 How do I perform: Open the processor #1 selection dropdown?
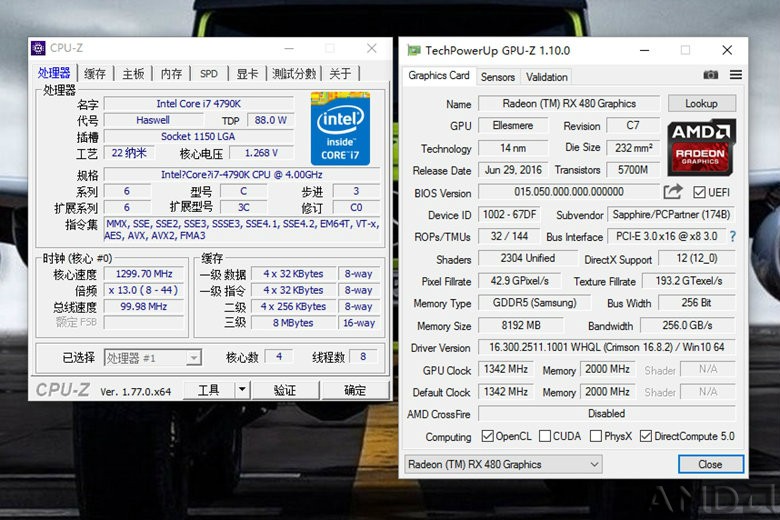(153, 357)
